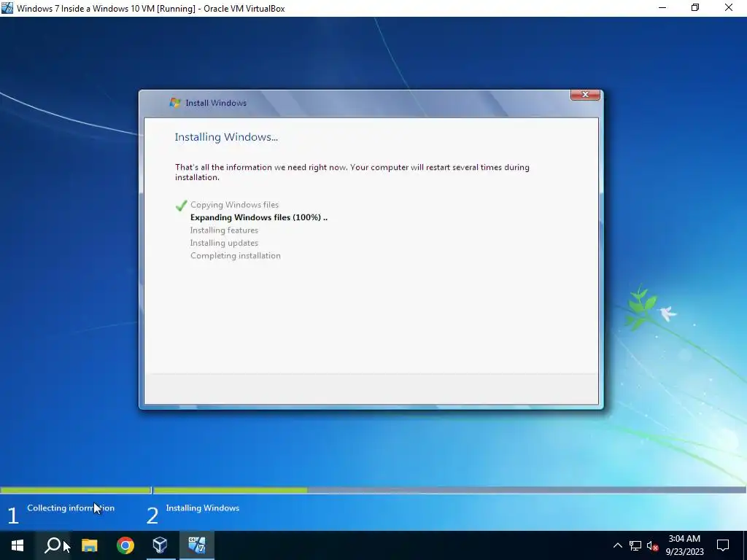The image size is (747, 560).
Task: Click the "Installing Windows..." heading
Action: [226, 137]
